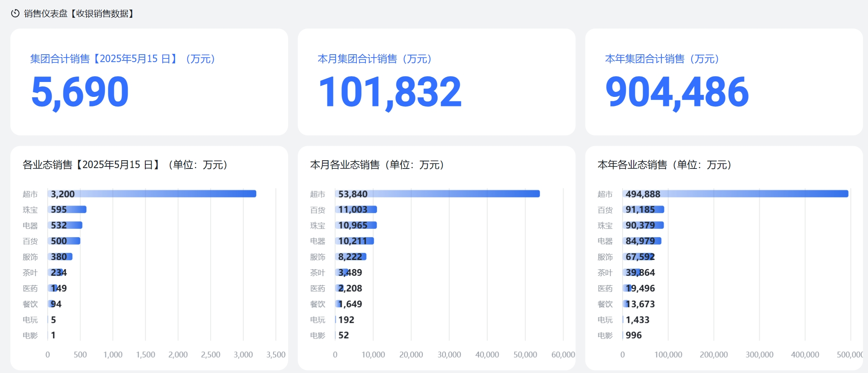Select the 1,433 value for 电玩
Viewport: 868px width, 373px height.
(637, 320)
